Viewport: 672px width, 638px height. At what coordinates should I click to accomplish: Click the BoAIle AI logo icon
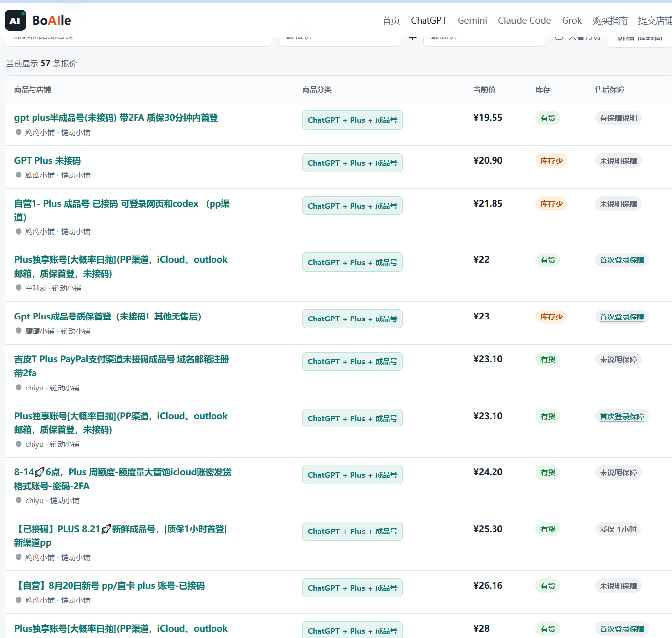click(x=15, y=20)
